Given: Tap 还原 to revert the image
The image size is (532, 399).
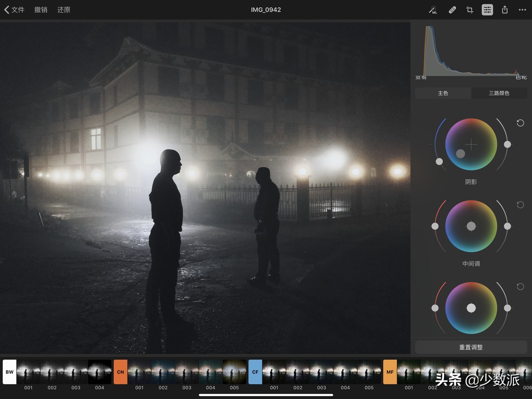Looking at the screenshot, I should tap(64, 10).
